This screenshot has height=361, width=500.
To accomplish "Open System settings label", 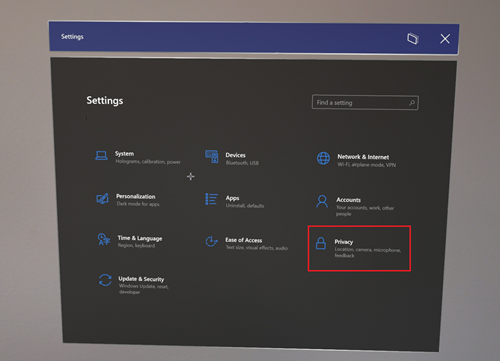I will click(124, 154).
